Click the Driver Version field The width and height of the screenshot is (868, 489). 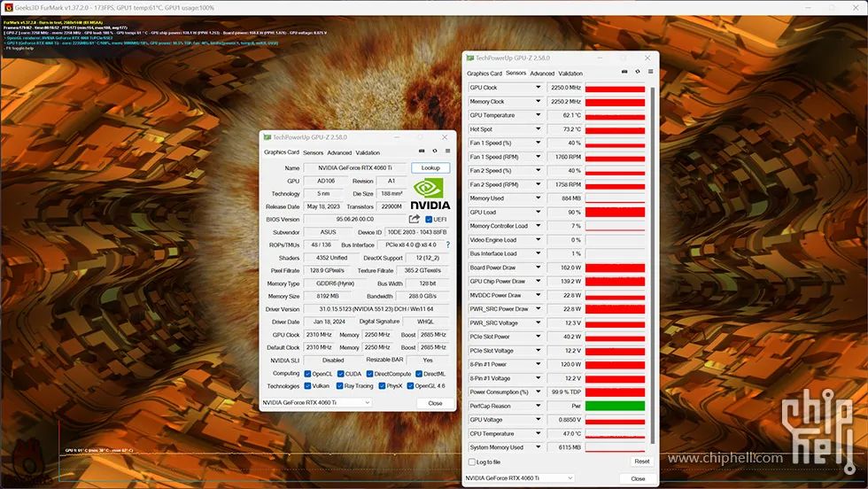pos(376,309)
